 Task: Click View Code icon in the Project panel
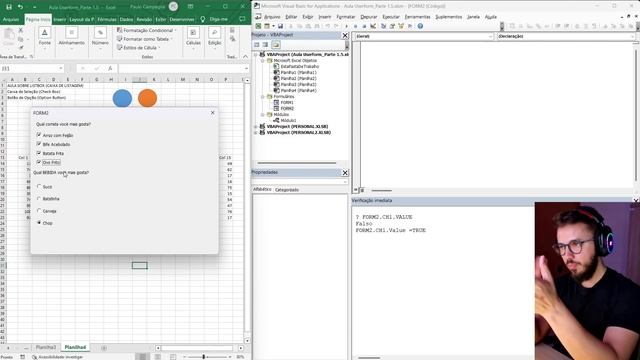click(257, 44)
